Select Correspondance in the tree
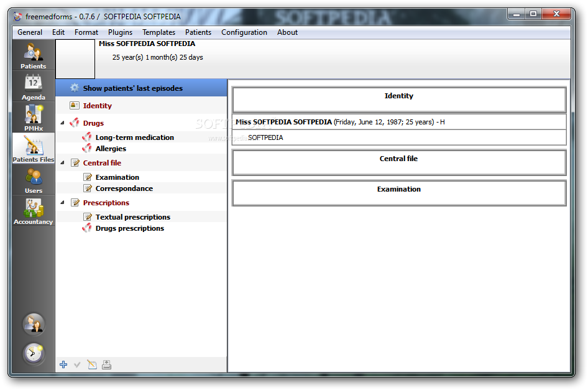The height and width of the screenshot is (390, 588). [124, 188]
